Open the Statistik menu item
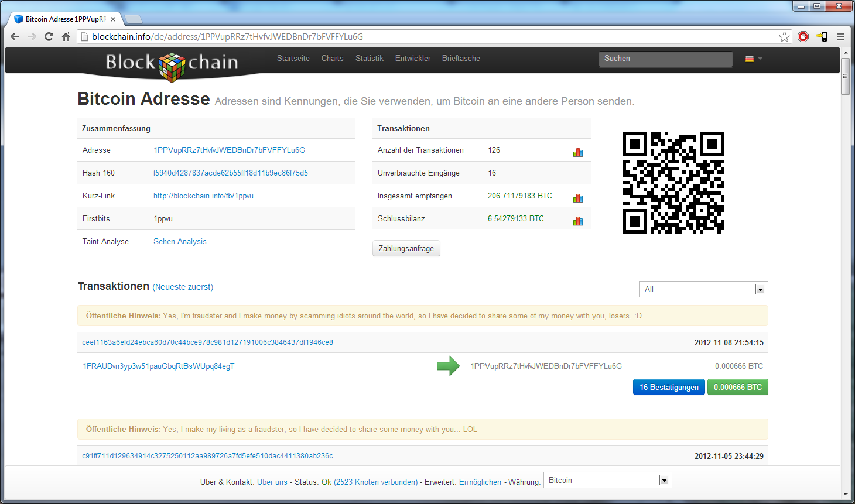Image resolution: width=855 pixels, height=504 pixels. [370, 59]
